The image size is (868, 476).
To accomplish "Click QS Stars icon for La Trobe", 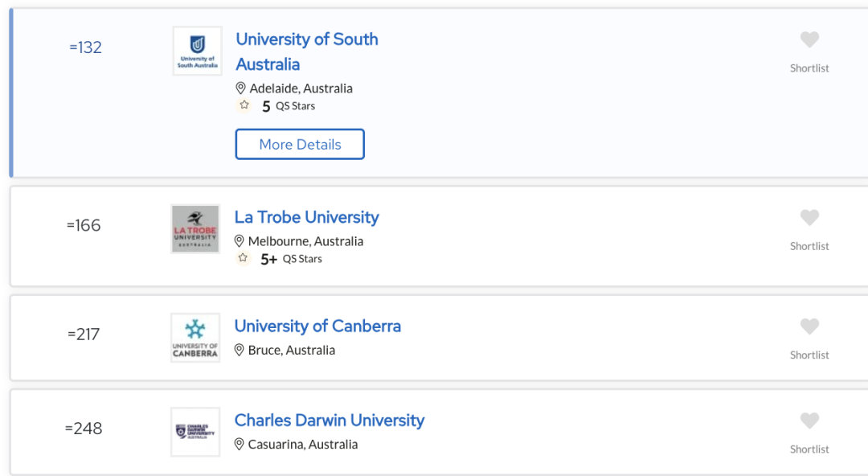I will pyautogui.click(x=243, y=257).
